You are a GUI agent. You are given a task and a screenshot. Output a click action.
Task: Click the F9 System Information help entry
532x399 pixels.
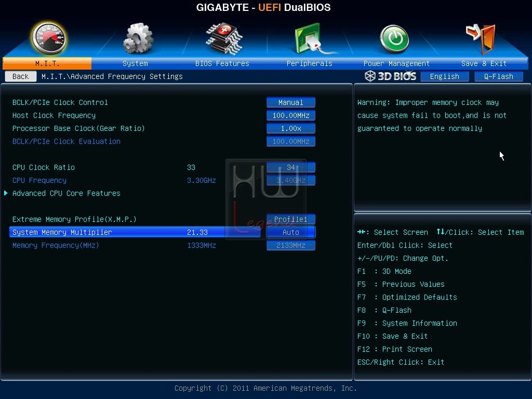coord(407,323)
